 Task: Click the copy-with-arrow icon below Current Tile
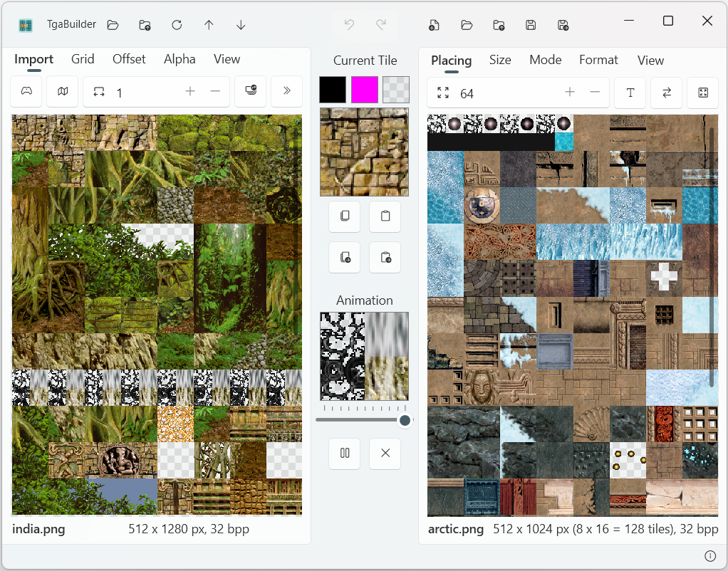(x=345, y=257)
